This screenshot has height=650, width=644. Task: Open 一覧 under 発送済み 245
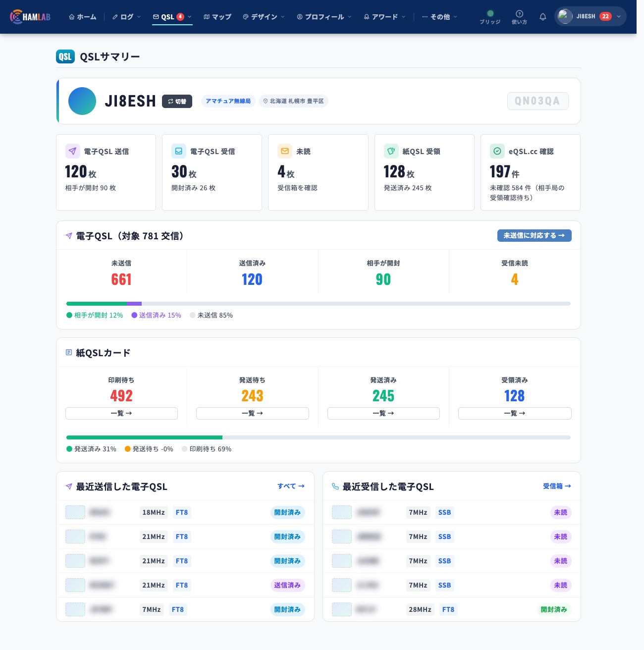click(x=383, y=413)
